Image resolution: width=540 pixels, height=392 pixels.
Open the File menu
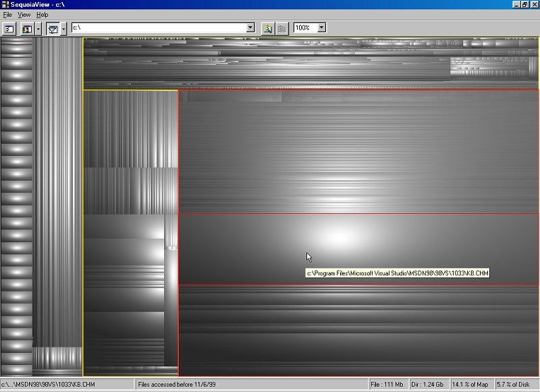click(x=7, y=14)
